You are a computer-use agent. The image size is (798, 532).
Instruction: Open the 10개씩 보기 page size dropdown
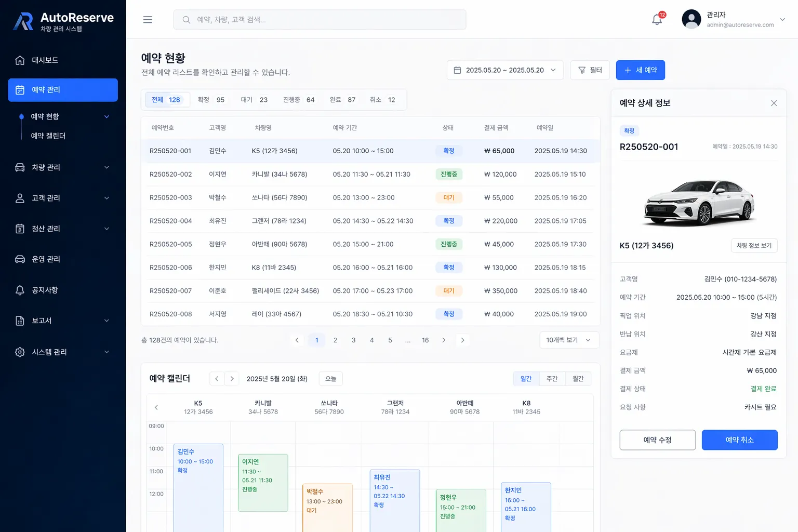pyautogui.click(x=569, y=340)
